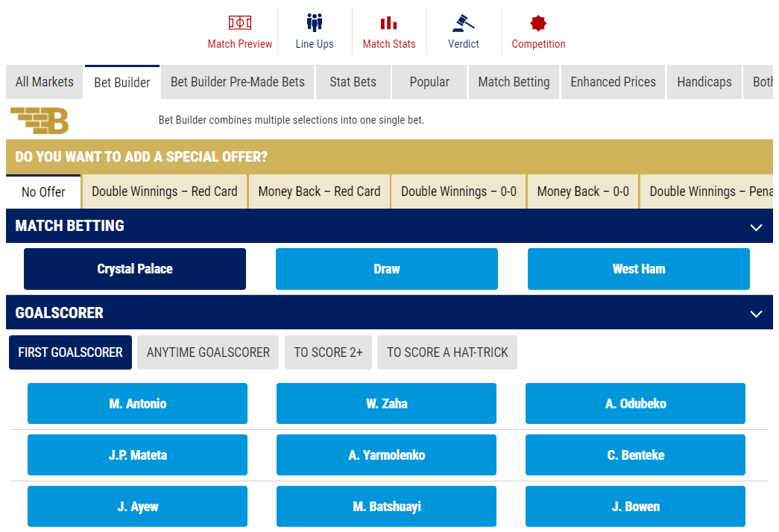Open the Match Stats bar chart icon
Viewport: 779px width, 532px height.
pyautogui.click(x=388, y=23)
